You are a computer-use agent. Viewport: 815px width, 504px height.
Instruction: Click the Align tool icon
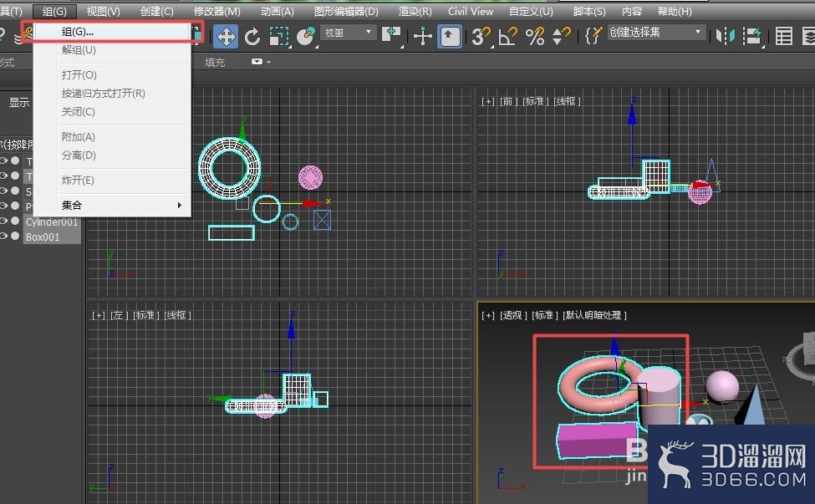(751, 36)
